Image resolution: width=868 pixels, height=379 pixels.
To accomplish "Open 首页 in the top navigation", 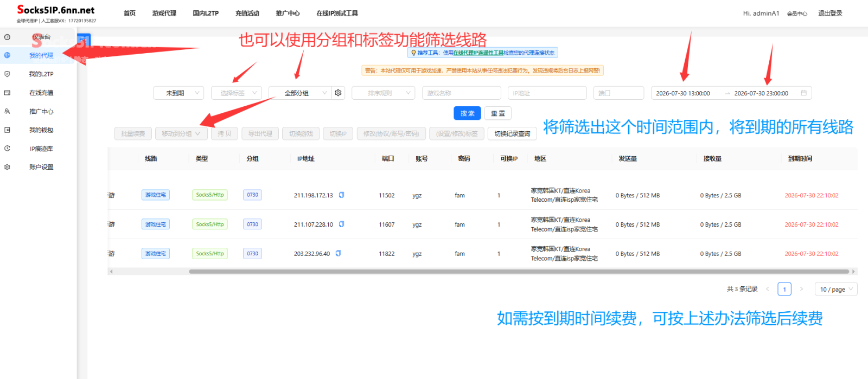I will [130, 13].
